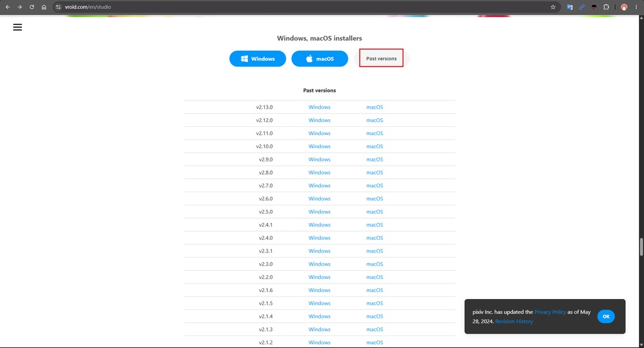Download v2.10.0 macOS version link
The width and height of the screenshot is (644, 348).
click(375, 146)
